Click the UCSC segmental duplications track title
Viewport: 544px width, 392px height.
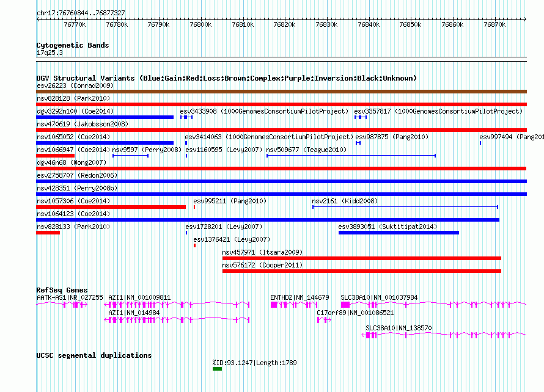pyautogui.click(x=94, y=355)
